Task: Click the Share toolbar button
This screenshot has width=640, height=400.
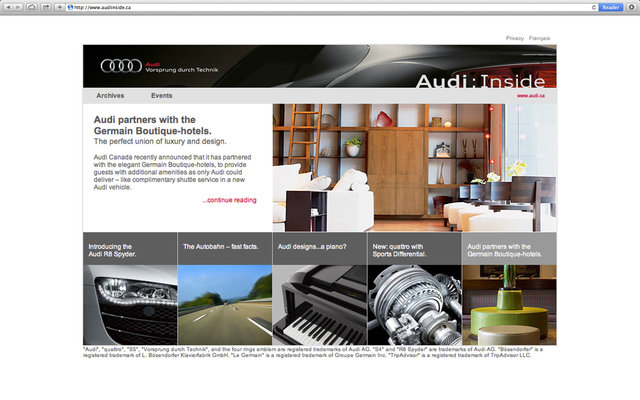Action: [46, 7]
